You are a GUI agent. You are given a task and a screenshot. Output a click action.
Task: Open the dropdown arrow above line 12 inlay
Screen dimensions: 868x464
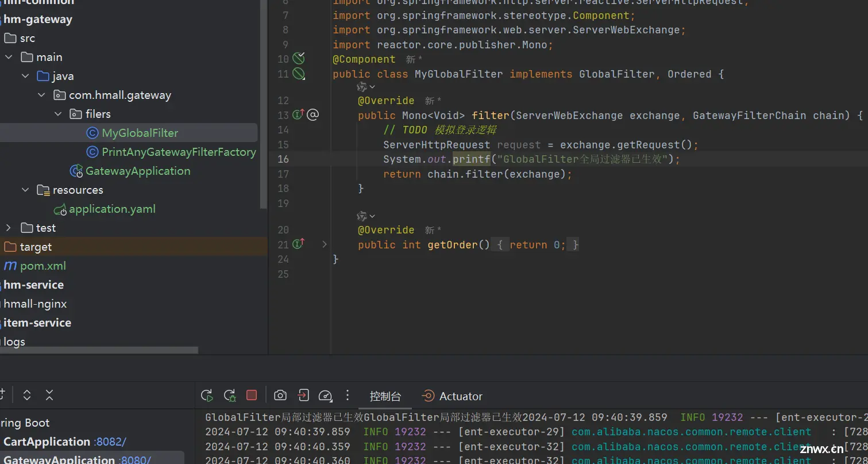coord(372,87)
